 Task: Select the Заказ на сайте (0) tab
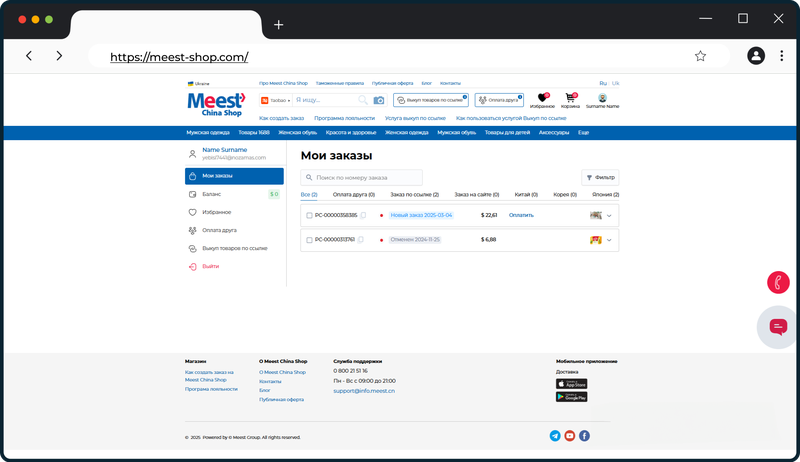[x=477, y=195]
